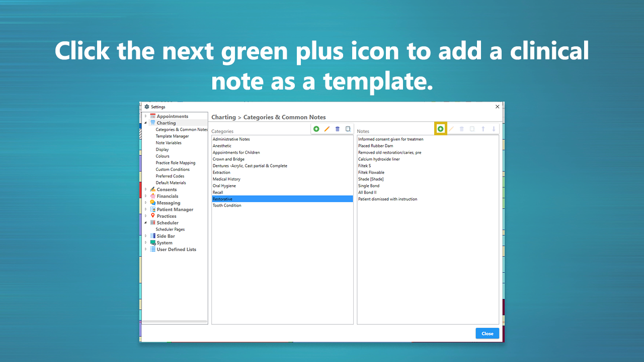Click the blue Close button
This screenshot has width=644, height=362.
(x=487, y=333)
